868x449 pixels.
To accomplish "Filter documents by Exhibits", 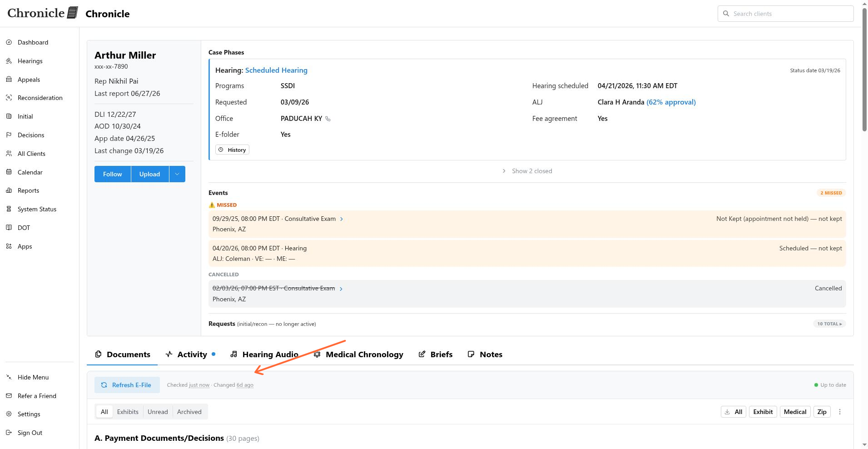I will pos(128,412).
